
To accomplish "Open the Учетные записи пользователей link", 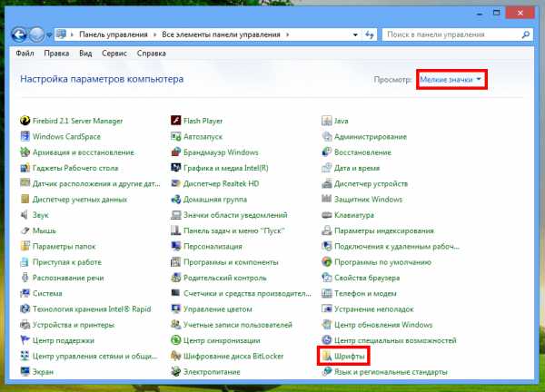I will point(238,325).
